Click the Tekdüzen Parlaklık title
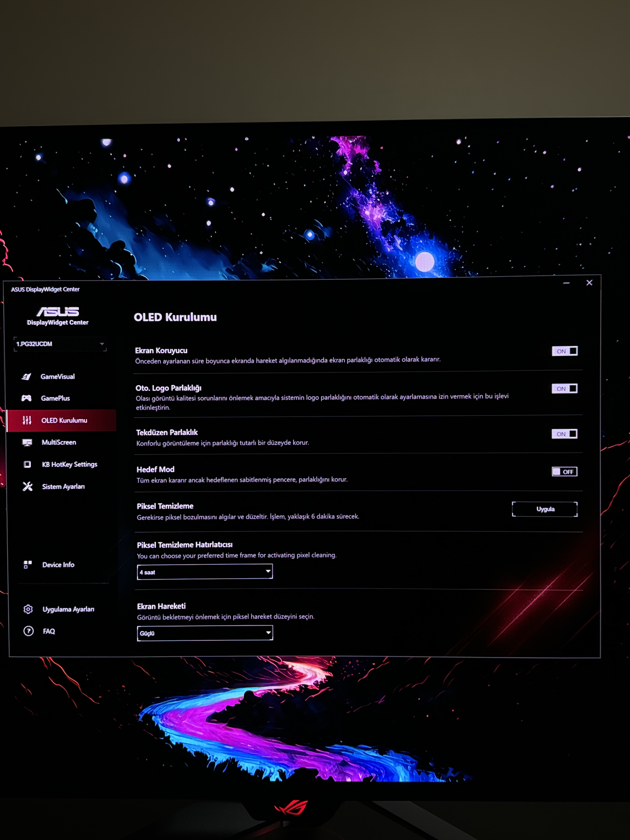This screenshot has width=630, height=840. pyautogui.click(x=167, y=432)
